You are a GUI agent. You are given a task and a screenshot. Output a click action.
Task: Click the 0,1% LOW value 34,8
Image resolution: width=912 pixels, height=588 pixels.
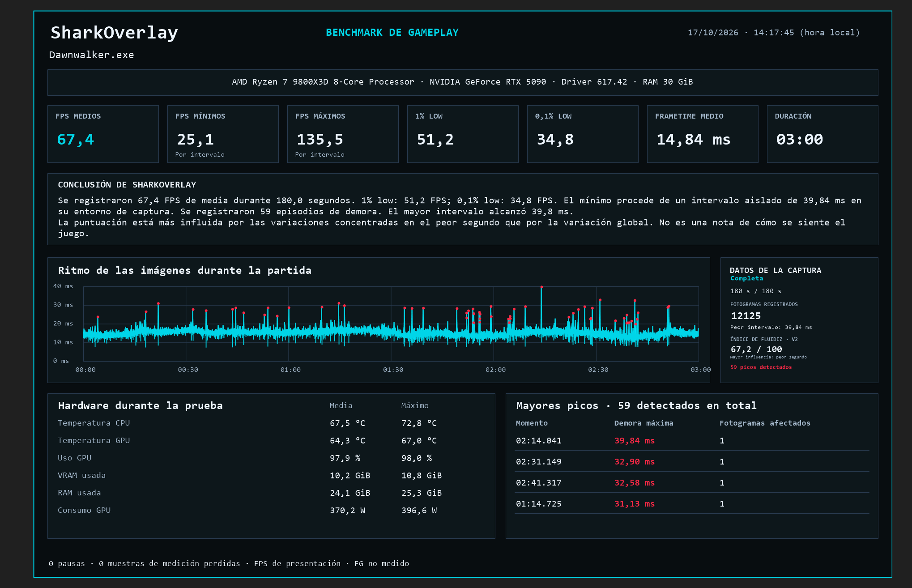[x=555, y=140]
